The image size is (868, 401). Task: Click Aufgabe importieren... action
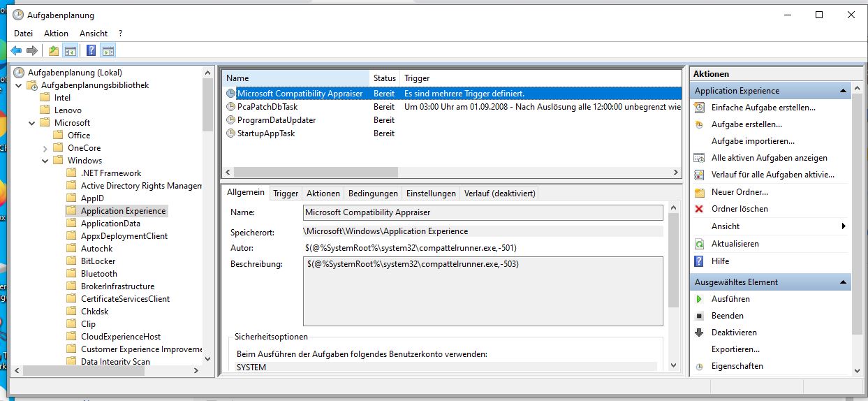(x=753, y=141)
